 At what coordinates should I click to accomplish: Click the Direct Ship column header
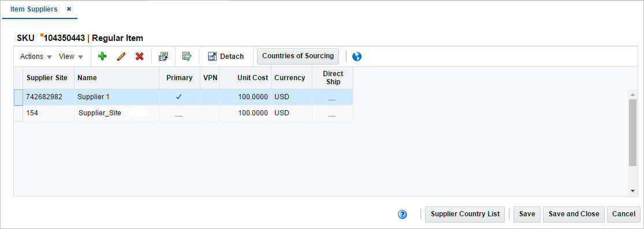click(333, 78)
